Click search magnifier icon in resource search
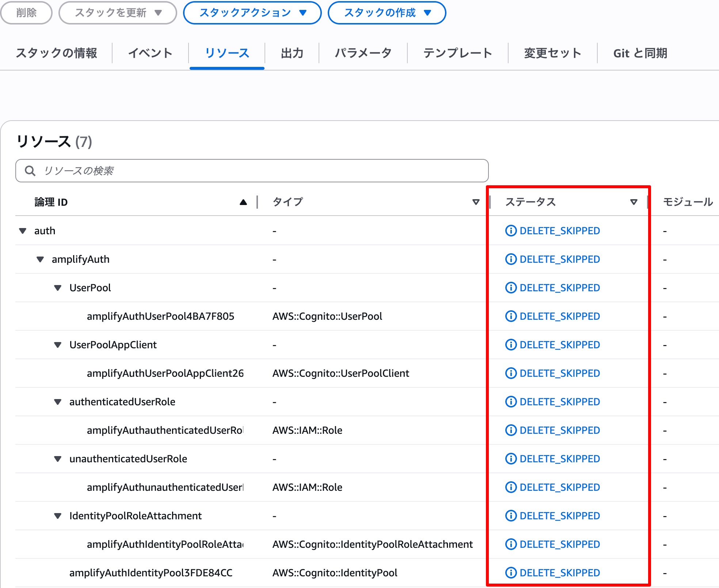The height and width of the screenshot is (588, 719). pyautogui.click(x=30, y=171)
